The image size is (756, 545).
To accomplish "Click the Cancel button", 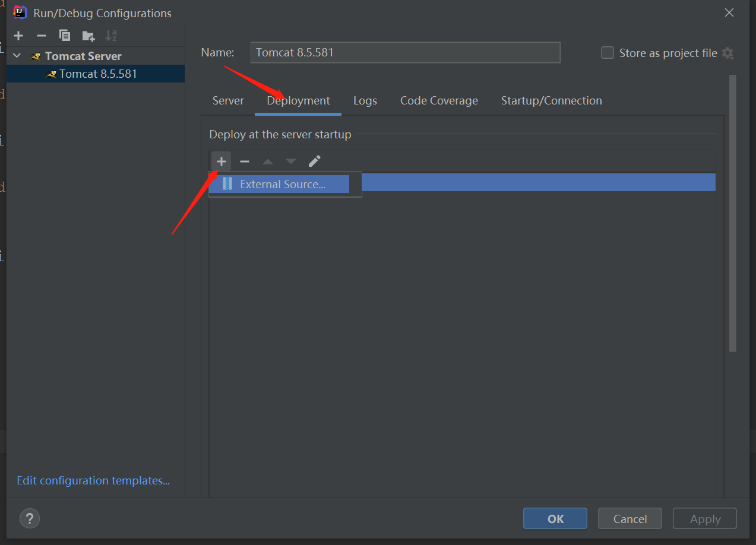I will [x=630, y=518].
